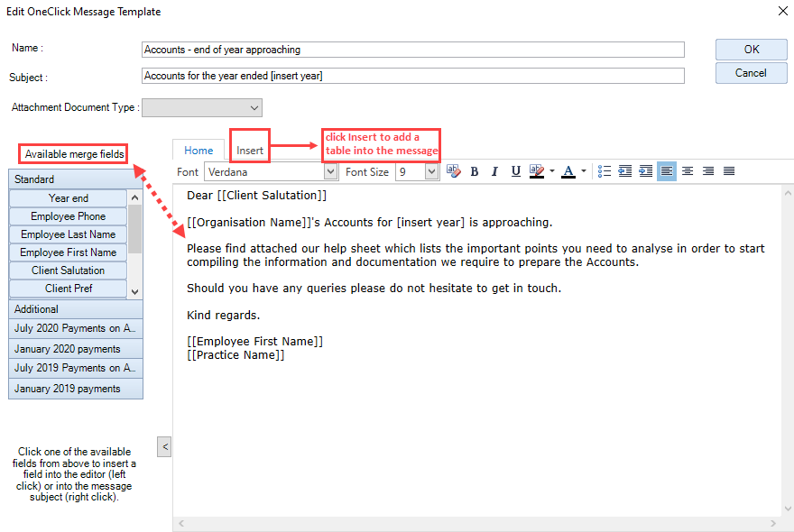Click the 'Should you have any queries' line

tap(374, 288)
